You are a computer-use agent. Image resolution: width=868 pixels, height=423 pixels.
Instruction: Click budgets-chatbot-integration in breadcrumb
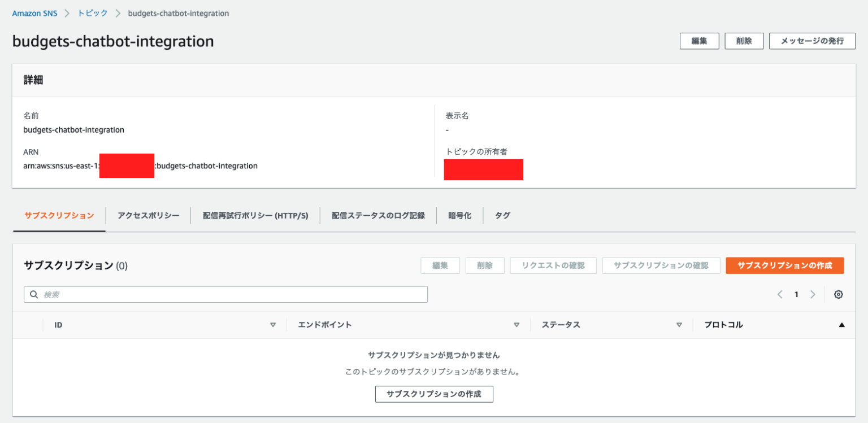[x=179, y=14]
